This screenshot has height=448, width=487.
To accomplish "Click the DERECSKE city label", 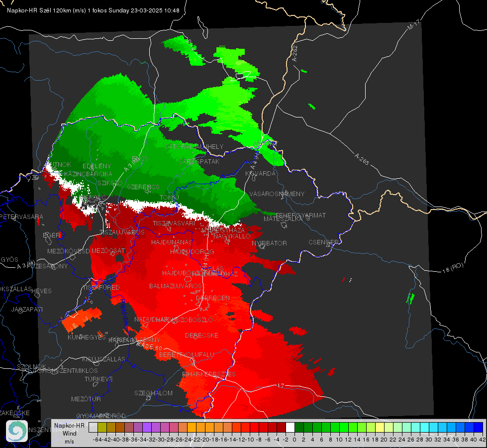I will pos(201,335).
